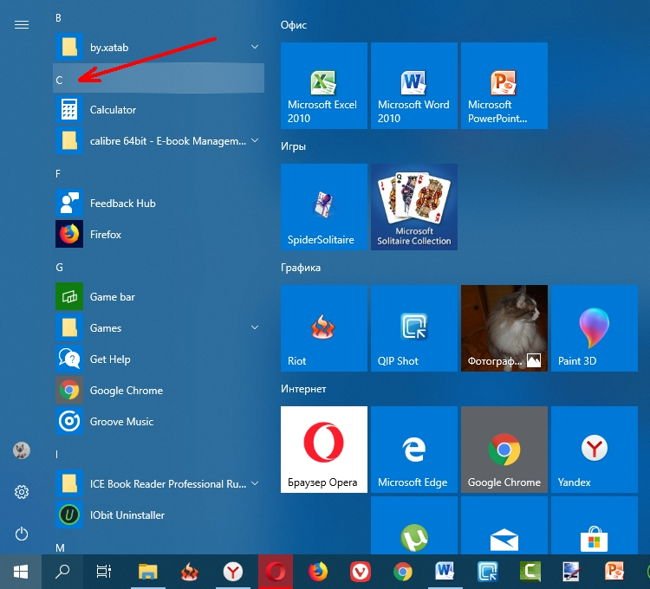Open Get Help from the app list

(x=159, y=359)
